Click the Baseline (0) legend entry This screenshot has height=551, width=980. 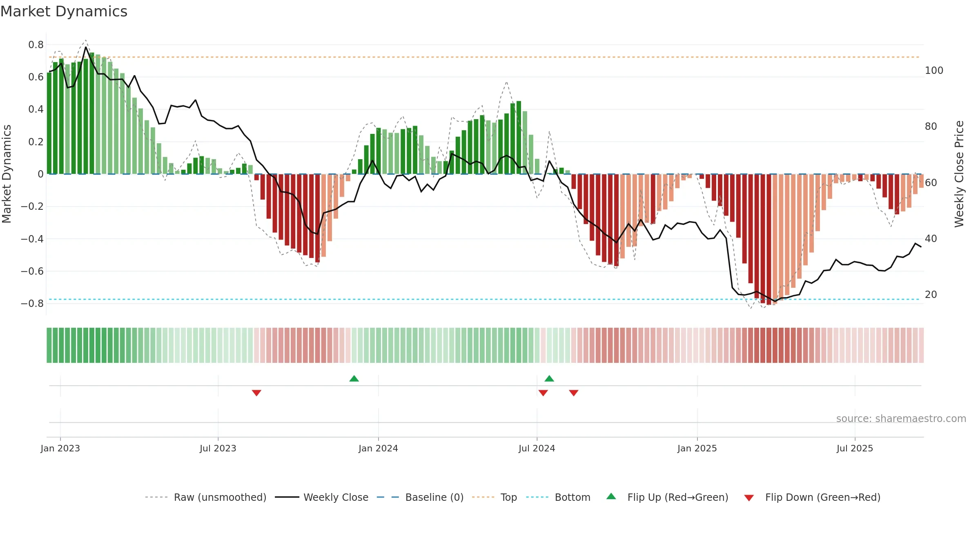[x=420, y=497]
